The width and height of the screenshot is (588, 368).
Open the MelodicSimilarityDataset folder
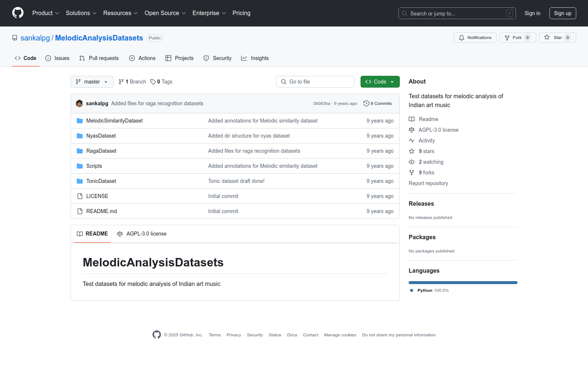click(114, 121)
